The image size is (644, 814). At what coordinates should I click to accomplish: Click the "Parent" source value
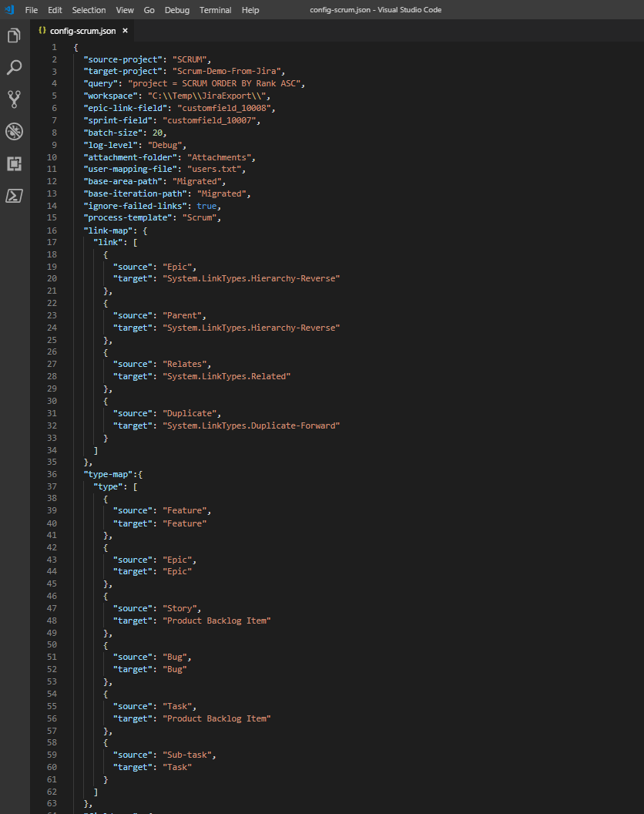coord(182,315)
